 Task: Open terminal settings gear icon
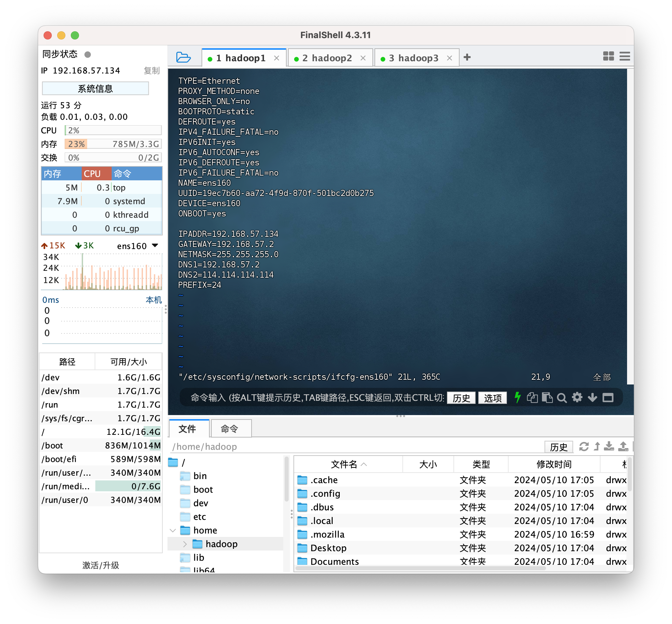[577, 397]
